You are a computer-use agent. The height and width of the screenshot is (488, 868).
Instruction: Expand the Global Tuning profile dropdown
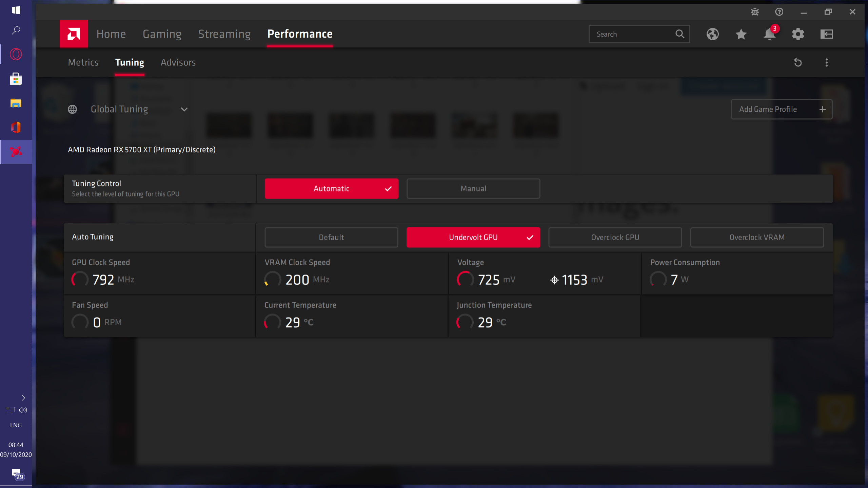184,109
